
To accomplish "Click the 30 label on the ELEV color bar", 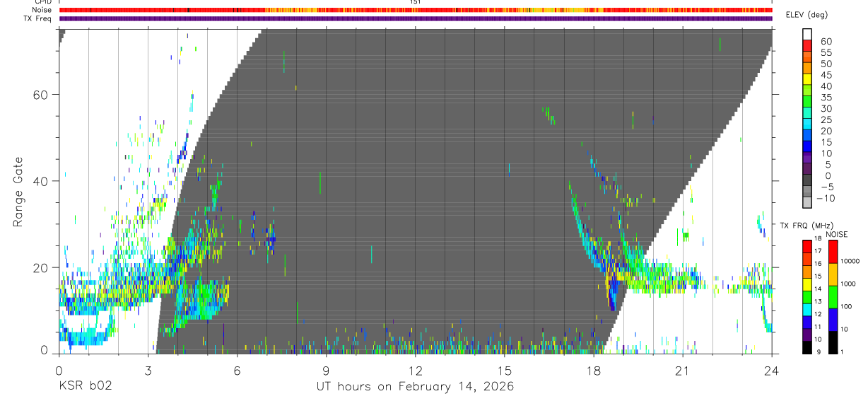I will 826,108.
